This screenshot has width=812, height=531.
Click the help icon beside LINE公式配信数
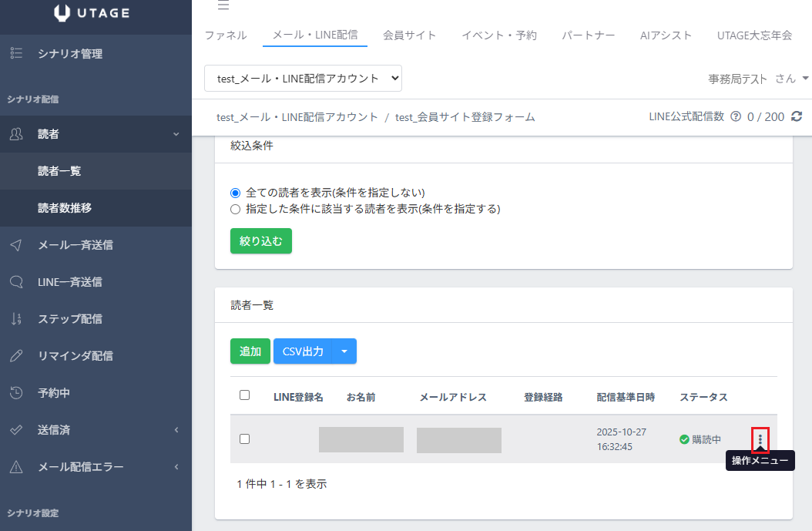(736, 117)
